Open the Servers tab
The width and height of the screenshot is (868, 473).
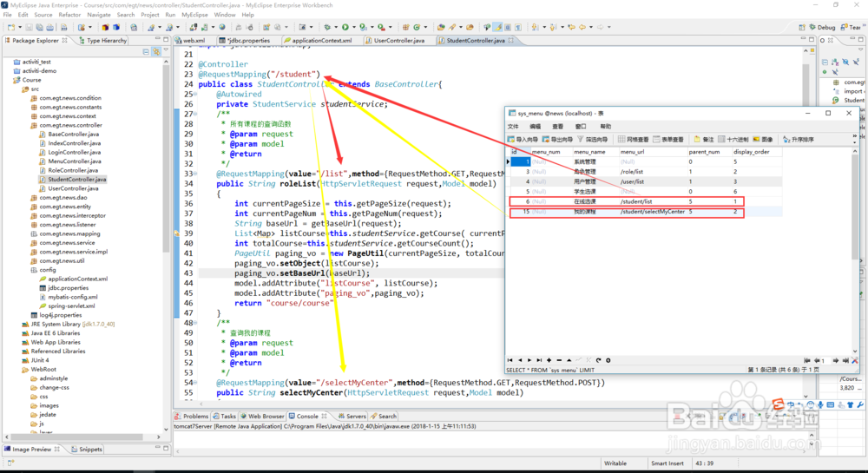point(352,416)
